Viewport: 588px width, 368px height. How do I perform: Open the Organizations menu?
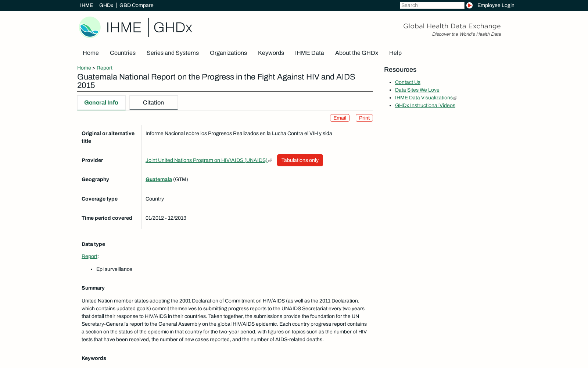pyautogui.click(x=228, y=53)
